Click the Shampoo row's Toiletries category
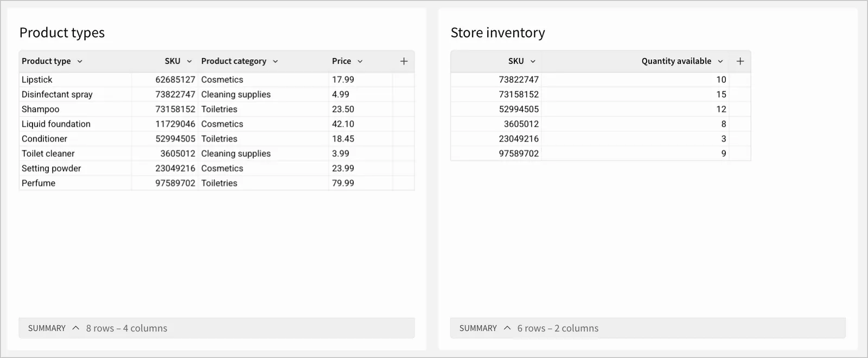 click(264, 109)
